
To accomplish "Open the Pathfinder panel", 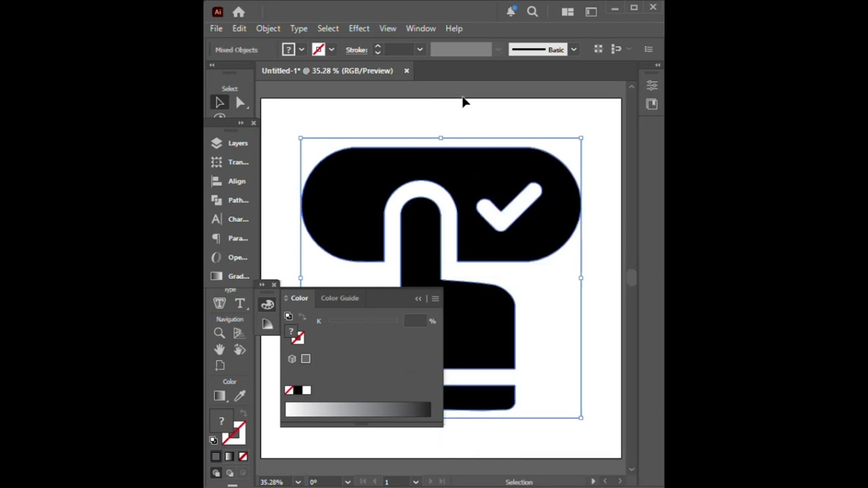I will [x=230, y=200].
